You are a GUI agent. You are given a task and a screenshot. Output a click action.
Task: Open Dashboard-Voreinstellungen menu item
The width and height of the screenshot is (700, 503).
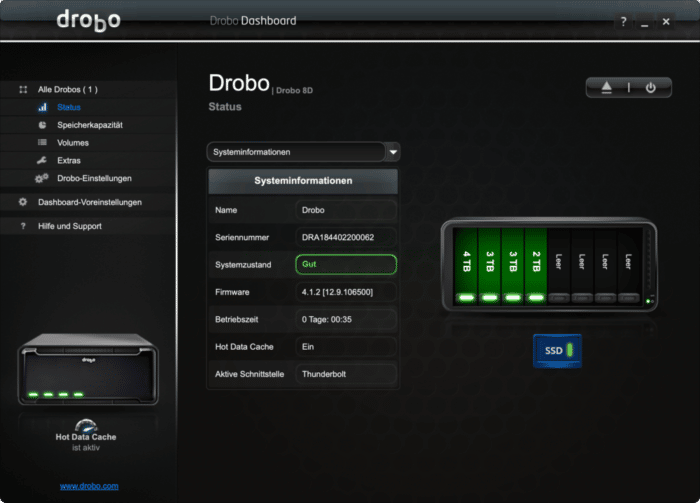coord(90,202)
